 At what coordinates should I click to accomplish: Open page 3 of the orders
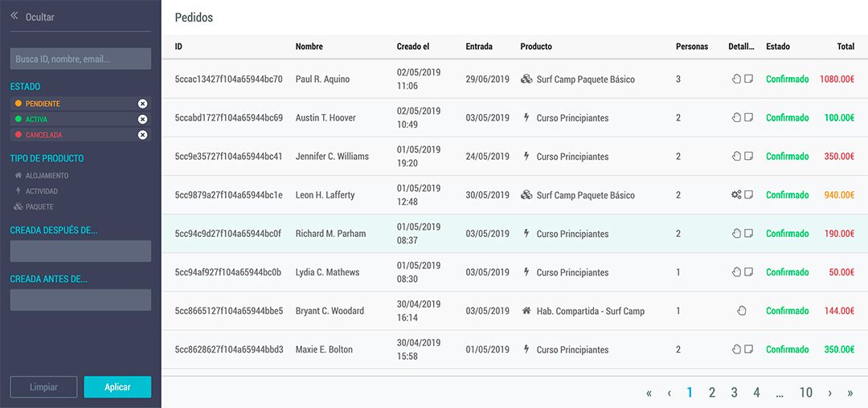coord(734,393)
